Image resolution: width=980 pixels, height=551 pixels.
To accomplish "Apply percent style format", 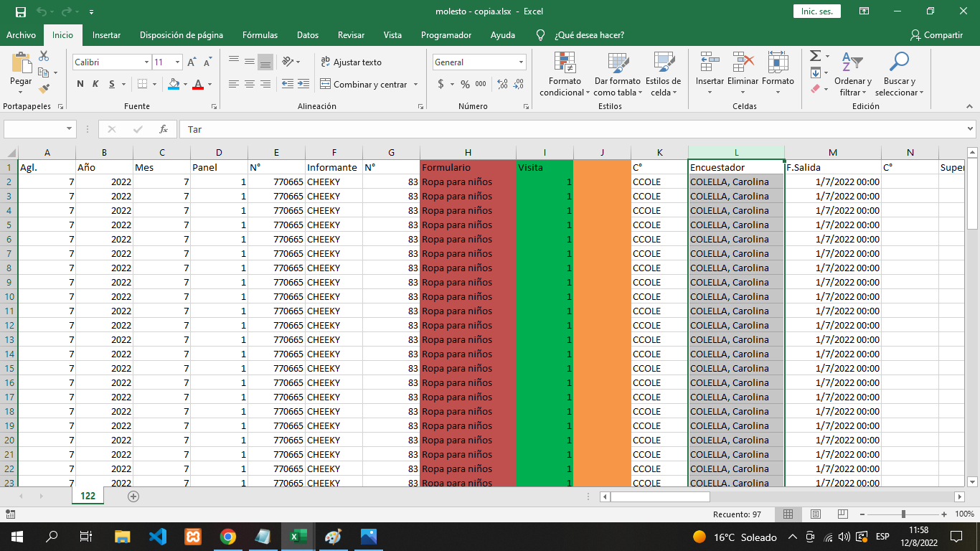I will 465,84.
